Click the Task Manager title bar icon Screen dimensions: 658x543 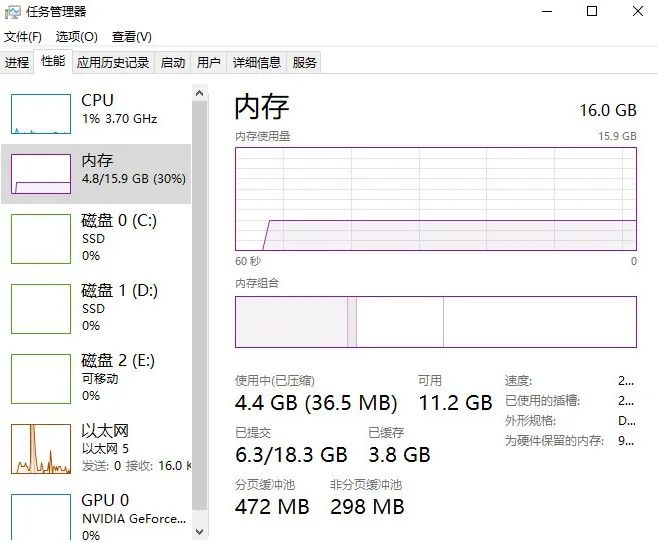point(13,12)
